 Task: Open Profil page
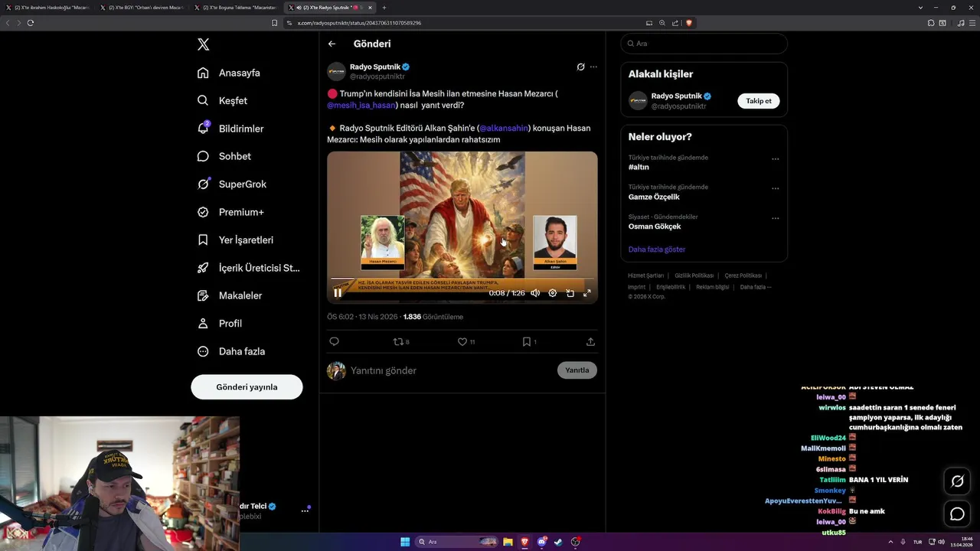tap(220, 323)
